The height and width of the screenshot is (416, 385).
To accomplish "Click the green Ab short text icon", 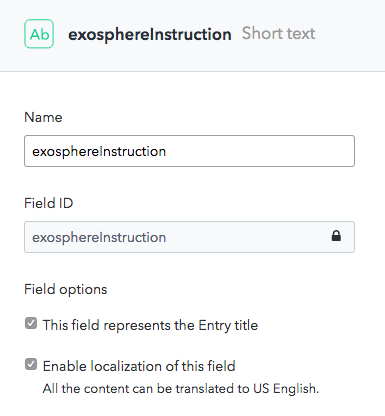I will [39, 34].
